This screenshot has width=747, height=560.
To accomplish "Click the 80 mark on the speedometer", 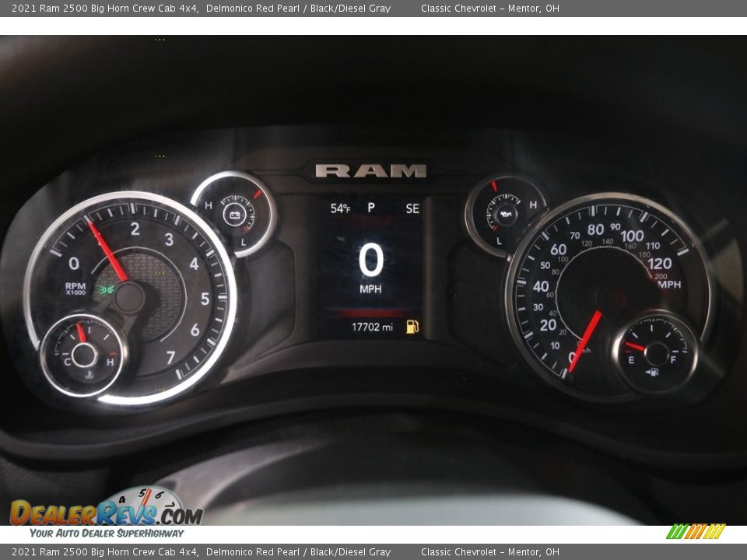I will (x=595, y=229).
